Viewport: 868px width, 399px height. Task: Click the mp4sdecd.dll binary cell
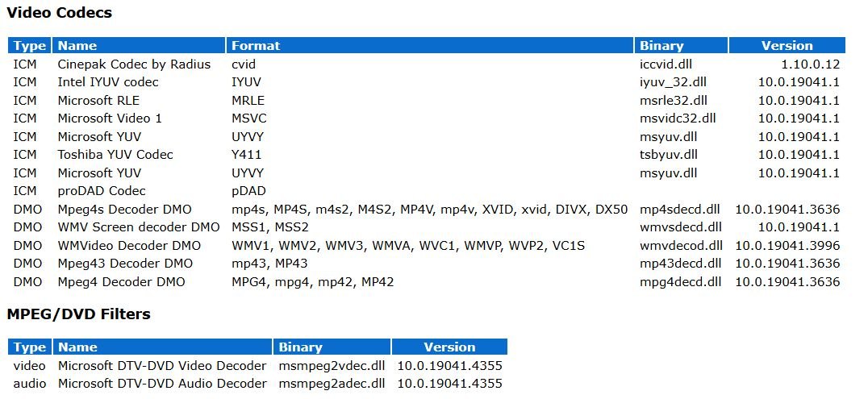[x=680, y=210]
